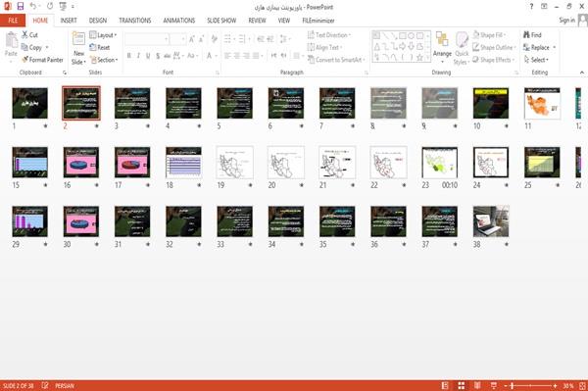Open the FILEminimizer tab

click(318, 21)
